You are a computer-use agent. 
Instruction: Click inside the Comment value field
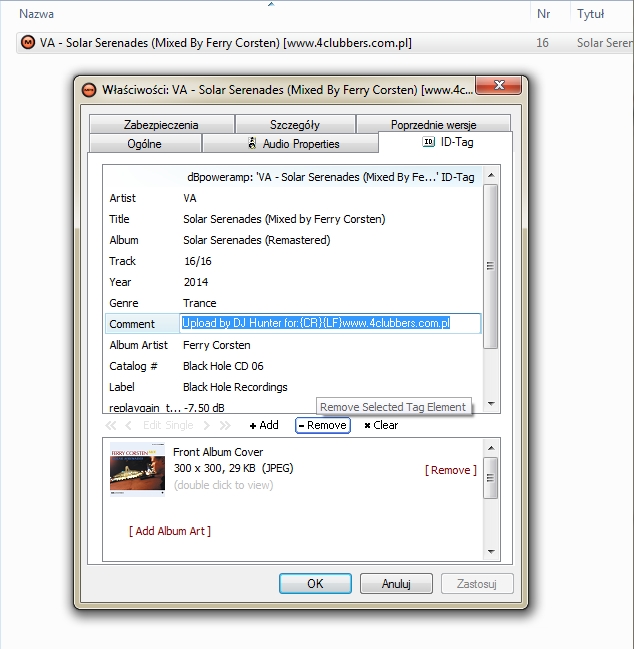click(330, 323)
